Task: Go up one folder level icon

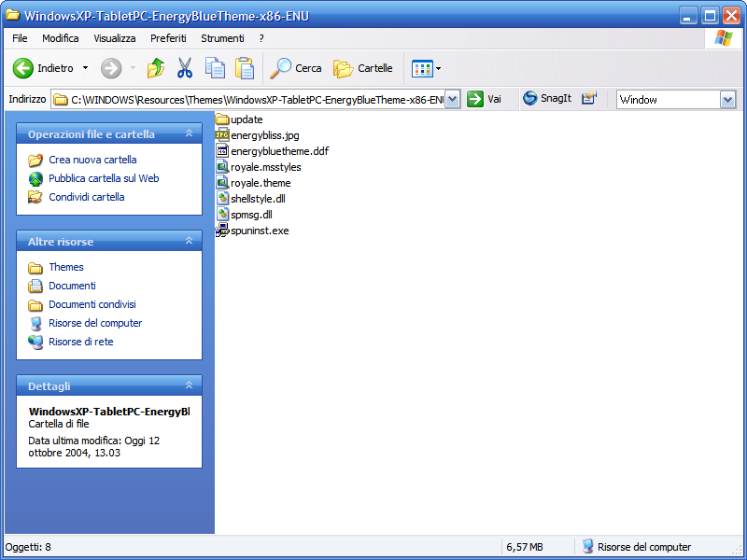Action: point(156,68)
